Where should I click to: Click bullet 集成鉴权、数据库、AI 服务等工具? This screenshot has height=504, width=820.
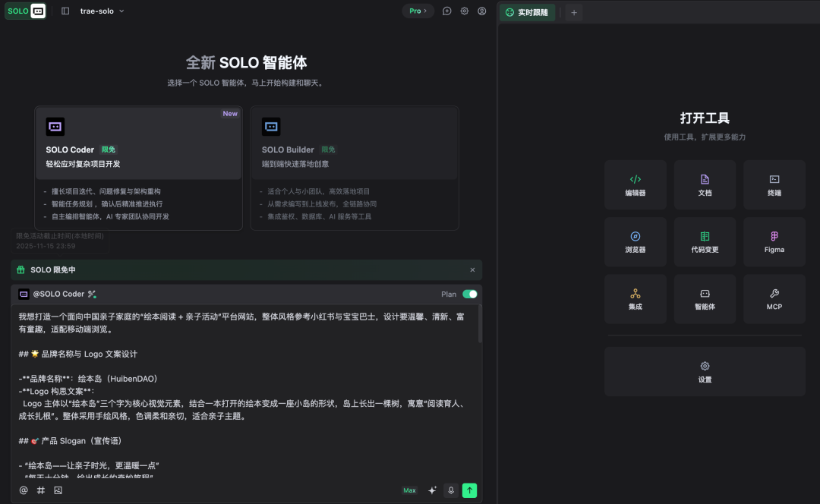click(320, 216)
